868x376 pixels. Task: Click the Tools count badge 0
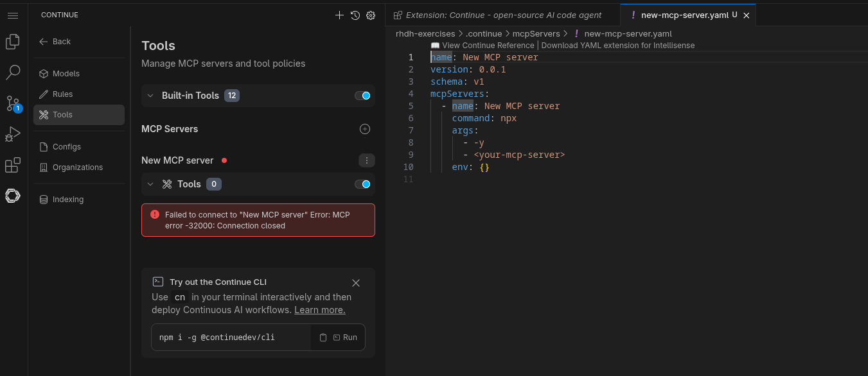point(214,184)
